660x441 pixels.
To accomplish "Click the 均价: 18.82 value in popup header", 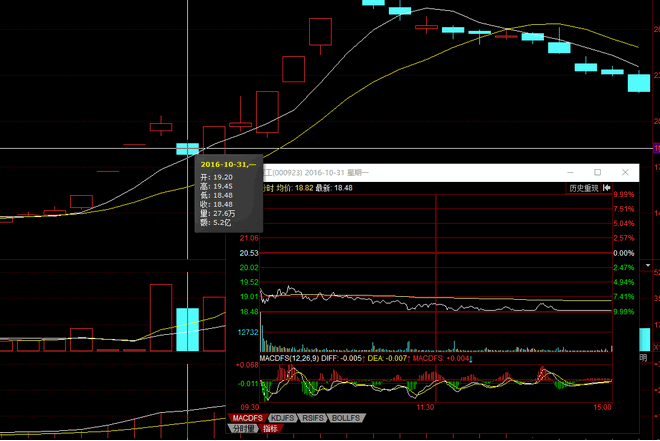I will click(x=295, y=188).
